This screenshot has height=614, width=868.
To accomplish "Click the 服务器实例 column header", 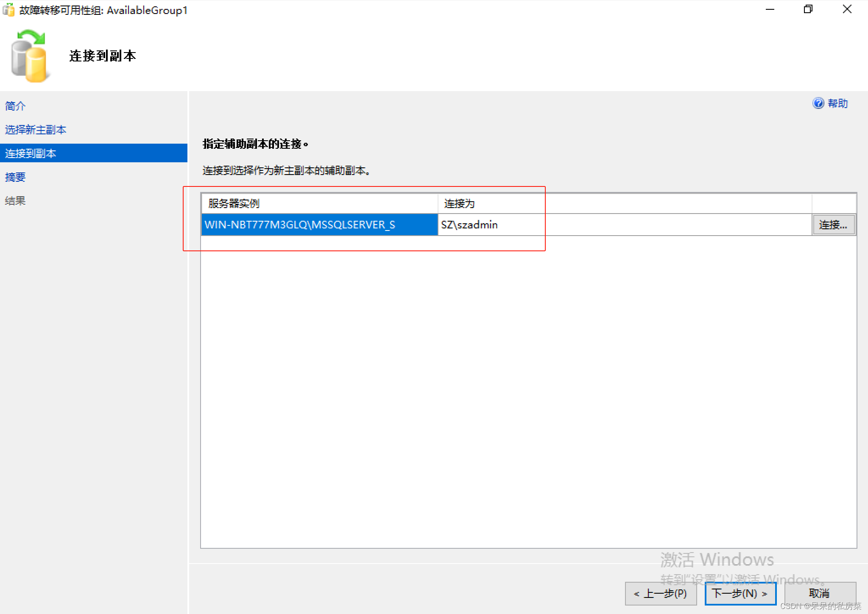I will pos(320,203).
